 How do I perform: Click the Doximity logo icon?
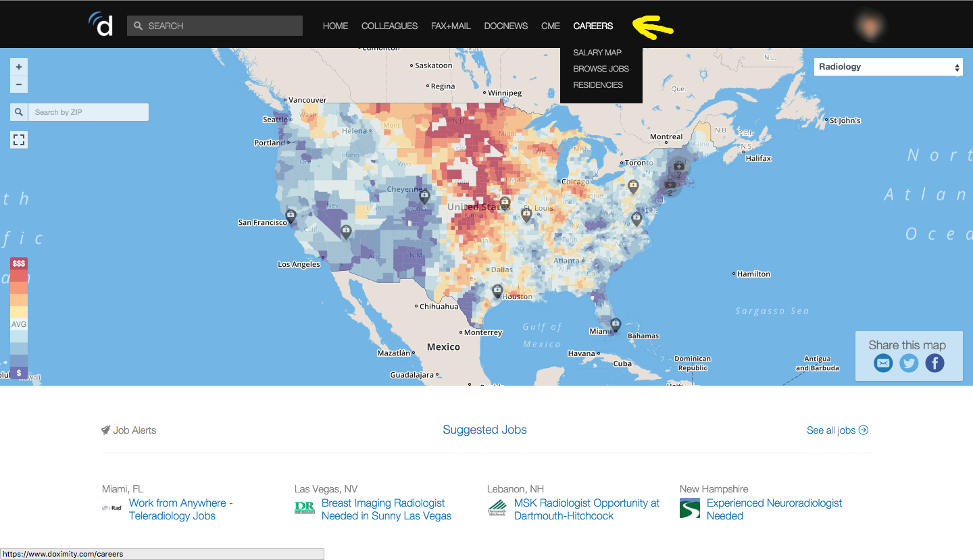pos(101,24)
